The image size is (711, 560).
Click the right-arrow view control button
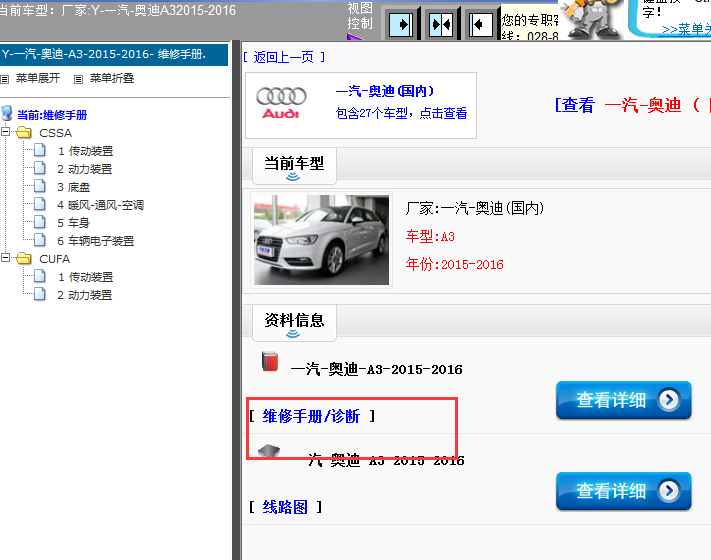401,24
